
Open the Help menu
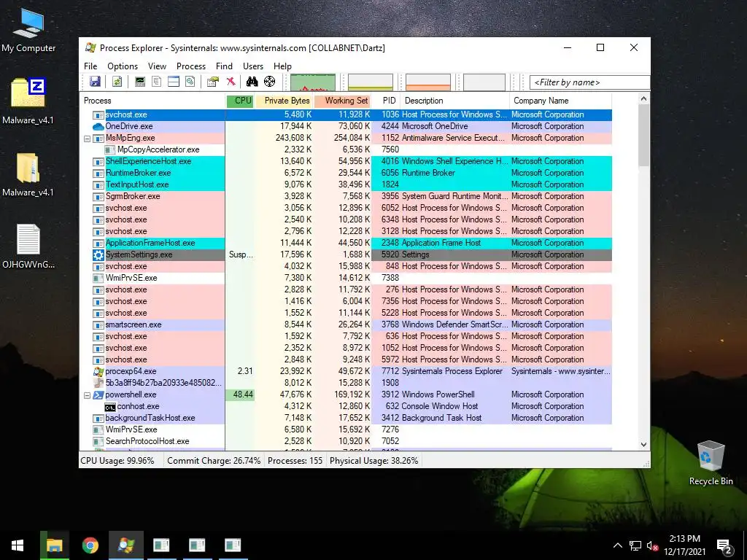282,66
